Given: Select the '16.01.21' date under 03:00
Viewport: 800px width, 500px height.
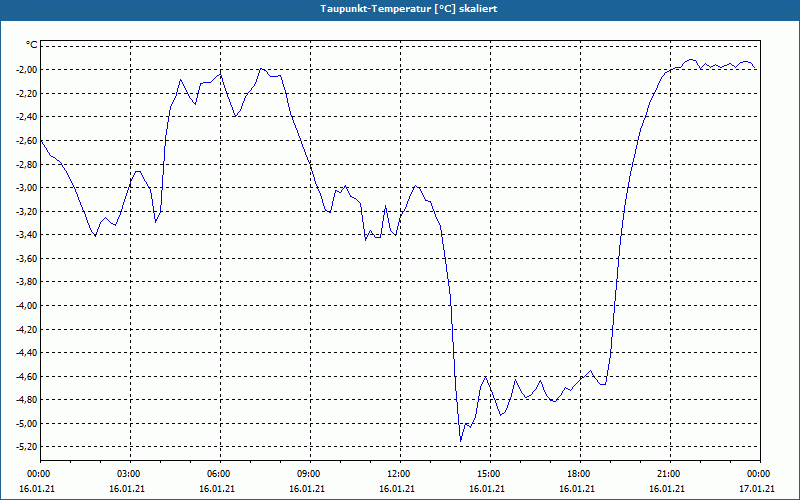Looking at the screenshot, I should click(x=127, y=489).
